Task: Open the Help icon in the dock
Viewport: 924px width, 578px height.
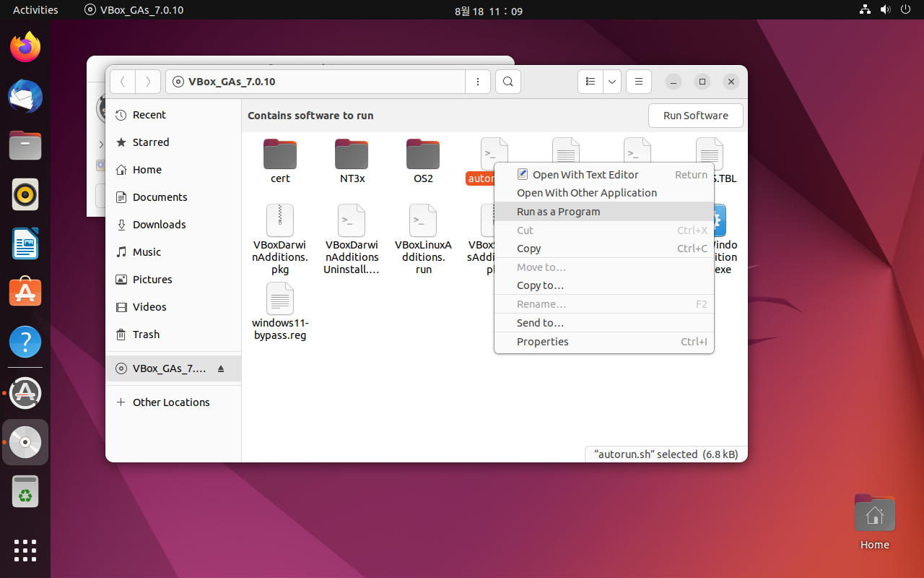Action: click(25, 342)
